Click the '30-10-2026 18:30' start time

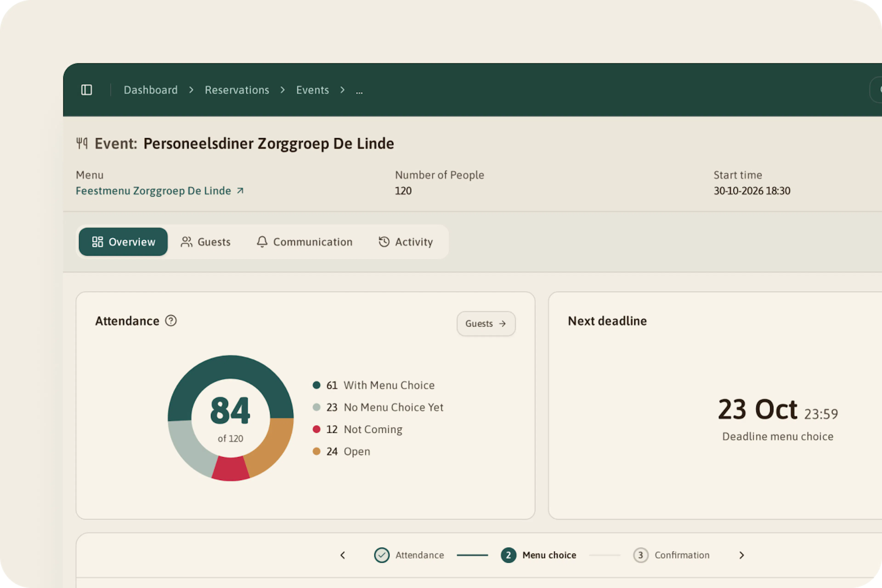(x=752, y=191)
